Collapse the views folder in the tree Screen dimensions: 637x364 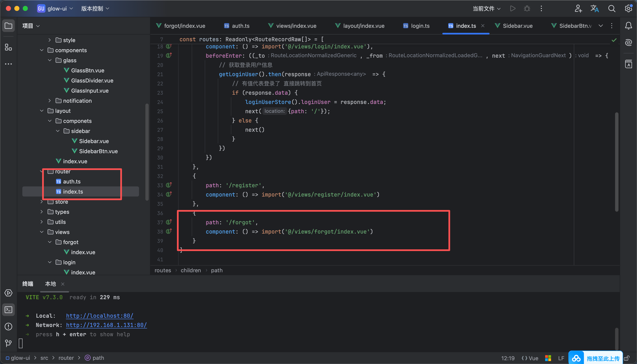41,232
